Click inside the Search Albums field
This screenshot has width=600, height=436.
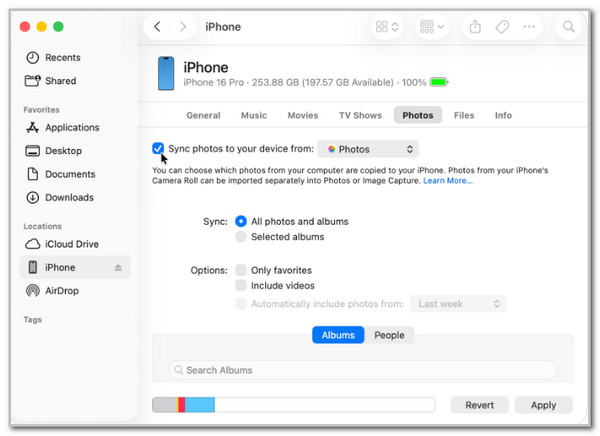363,370
